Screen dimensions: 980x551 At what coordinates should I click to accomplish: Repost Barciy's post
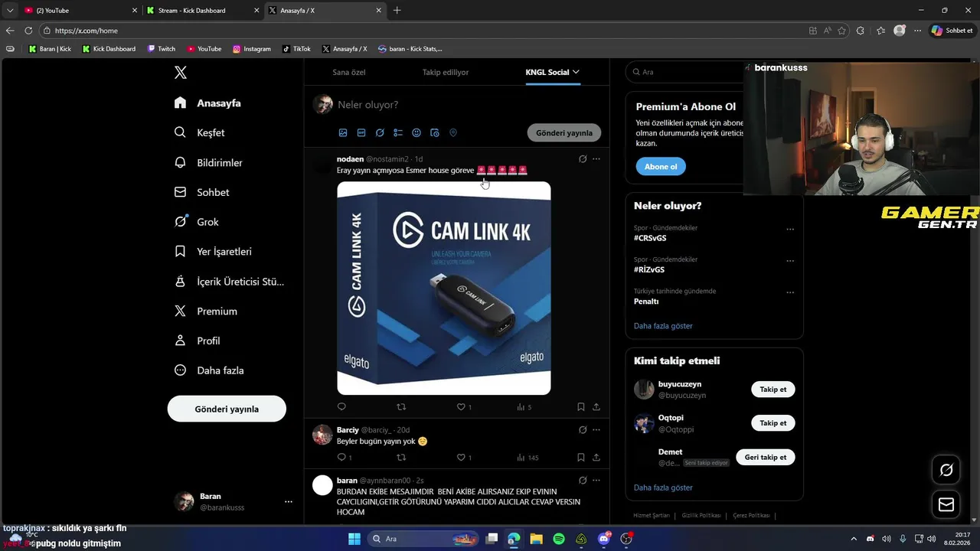pos(401,457)
